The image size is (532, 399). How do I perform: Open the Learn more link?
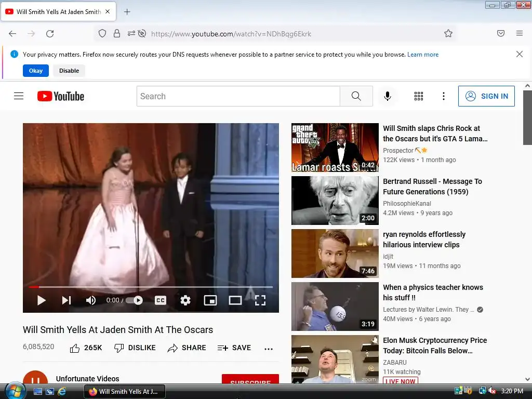(x=423, y=54)
